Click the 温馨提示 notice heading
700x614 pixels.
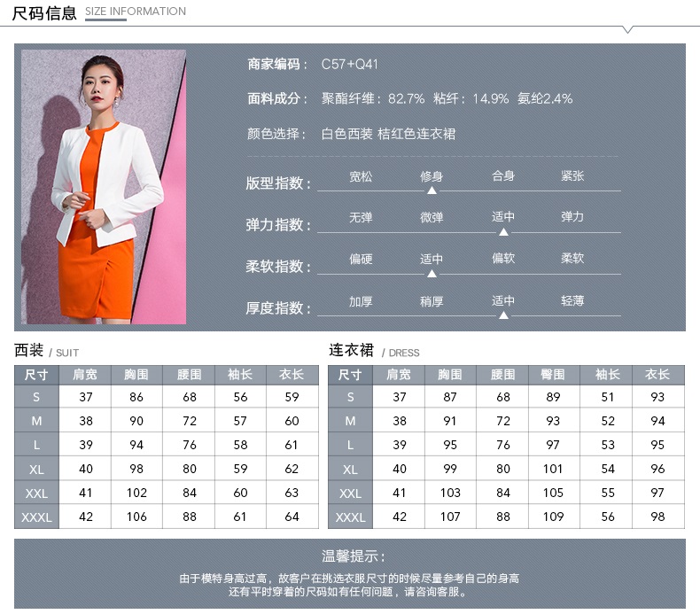pyautogui.click(x=353, y=556)
